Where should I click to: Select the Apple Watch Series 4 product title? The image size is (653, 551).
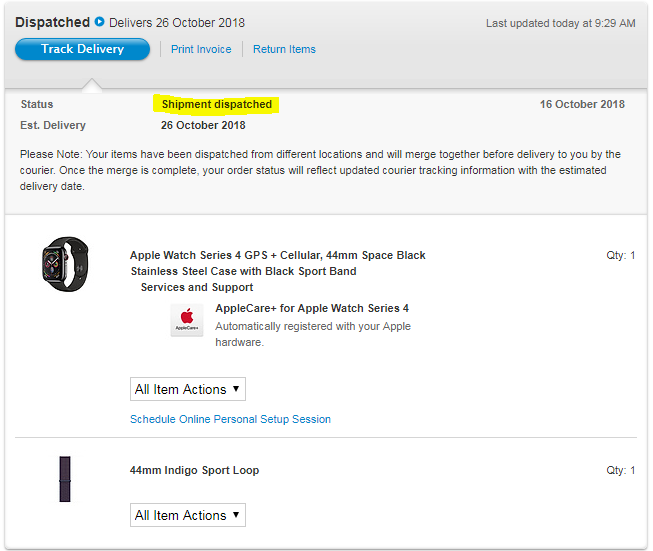click(277, 263)
